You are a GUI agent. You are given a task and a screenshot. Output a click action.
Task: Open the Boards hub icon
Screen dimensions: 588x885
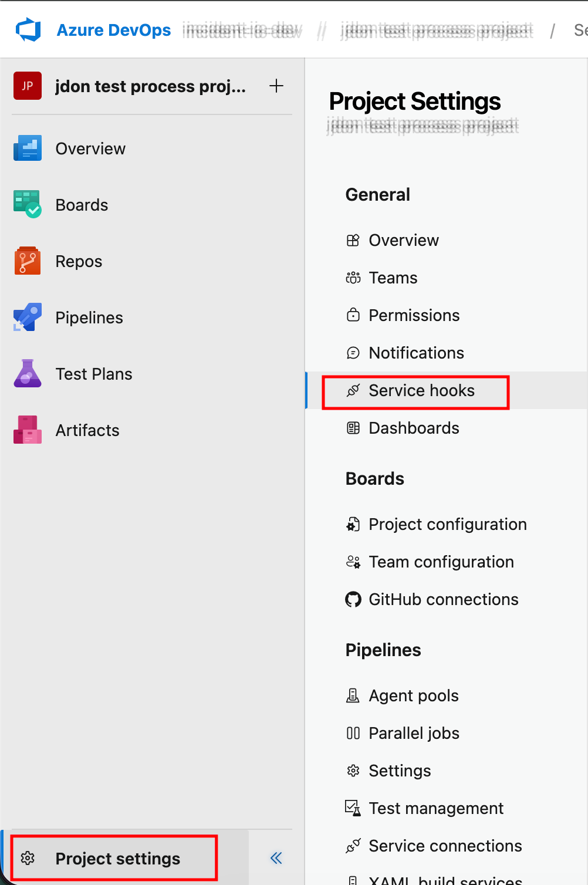[28, 205]
